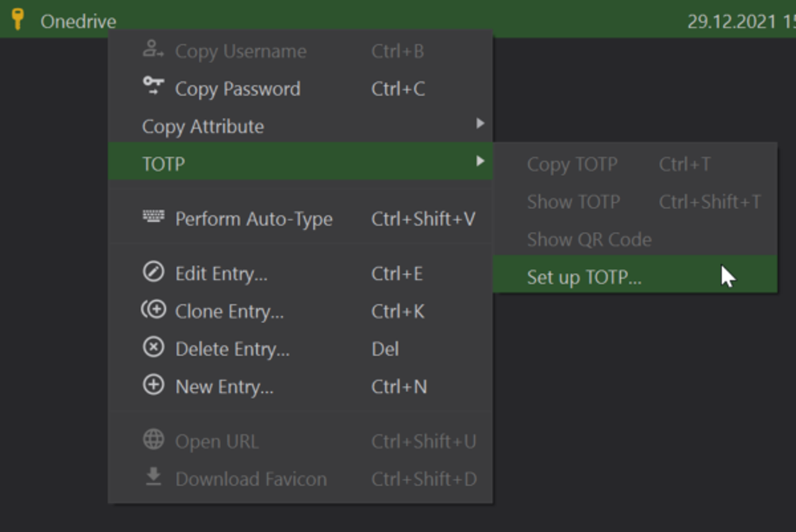Image resolution: width=796 pixels, height=532 pixels.
Task: Click the New Entry plus-circle icon
Action: click(x=153, y=385)
